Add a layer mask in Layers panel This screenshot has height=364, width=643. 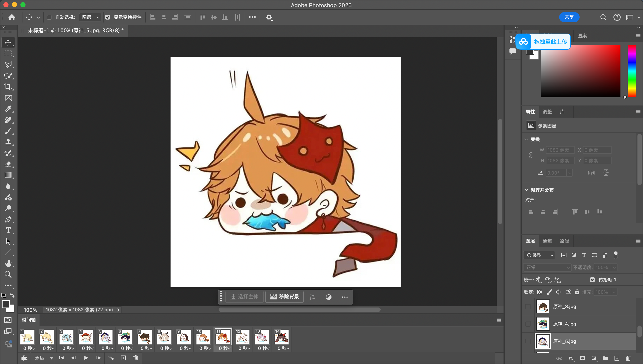click(582, 358)
